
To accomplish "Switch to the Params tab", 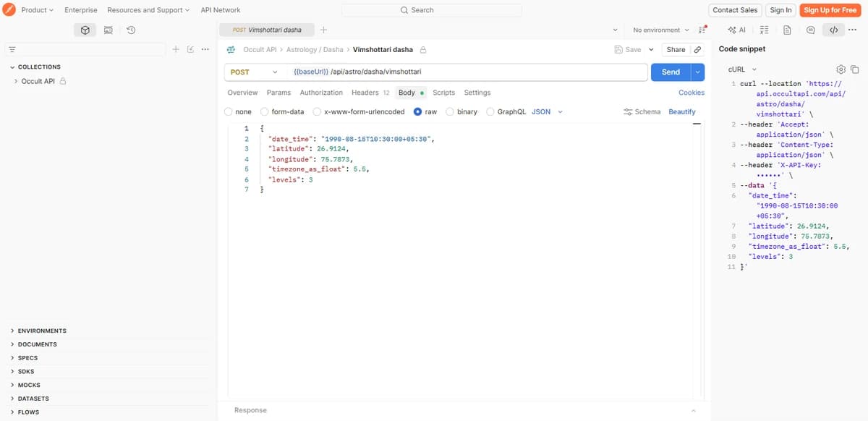I will point(278,93).
